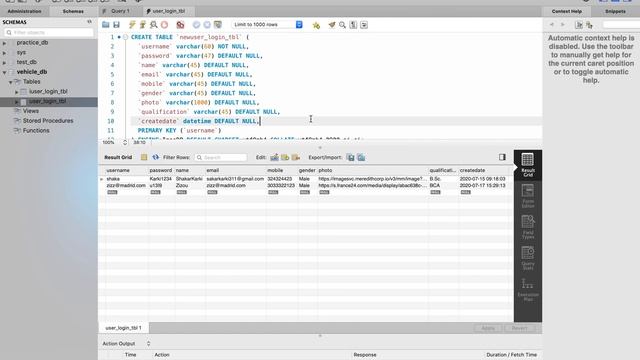Show Query Stats side panel

[528, 258]
